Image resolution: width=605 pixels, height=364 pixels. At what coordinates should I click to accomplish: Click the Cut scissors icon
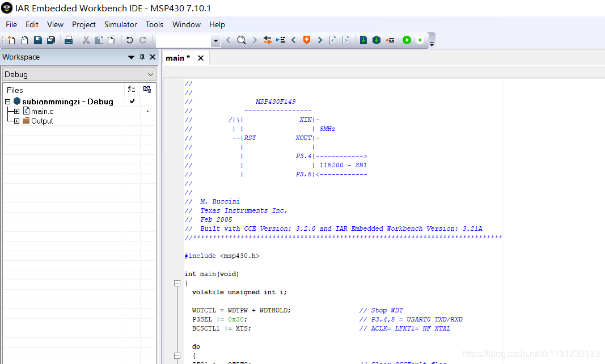(x=86, y=40)
